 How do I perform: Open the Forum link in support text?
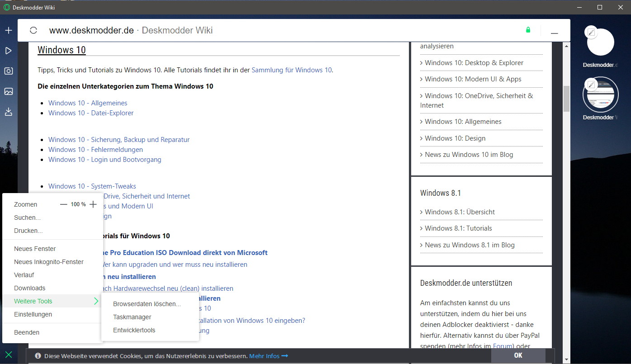[503, 346]
